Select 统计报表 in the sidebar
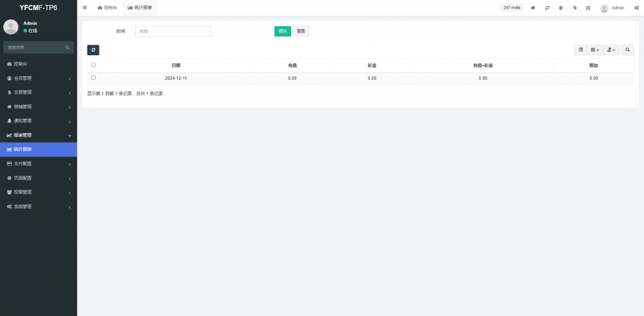 (38, 150)
